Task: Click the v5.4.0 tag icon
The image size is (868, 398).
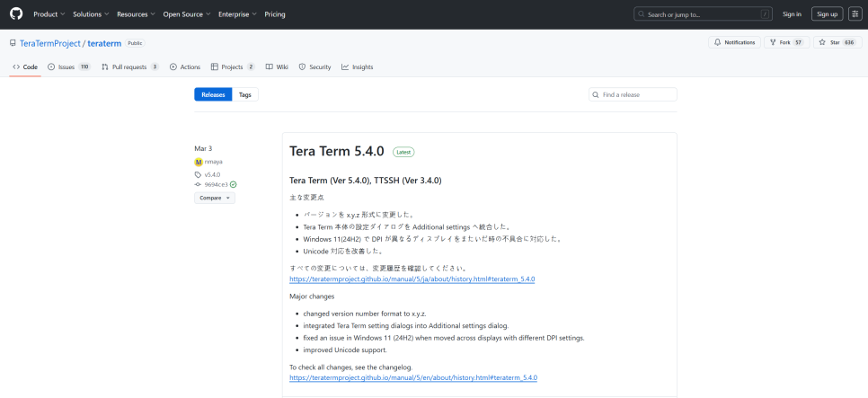Action: [x=199, y=174]
